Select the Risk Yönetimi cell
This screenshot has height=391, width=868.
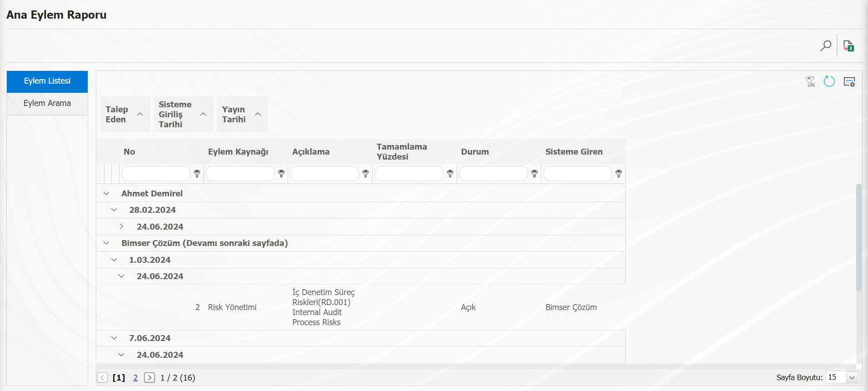[232, 307]
